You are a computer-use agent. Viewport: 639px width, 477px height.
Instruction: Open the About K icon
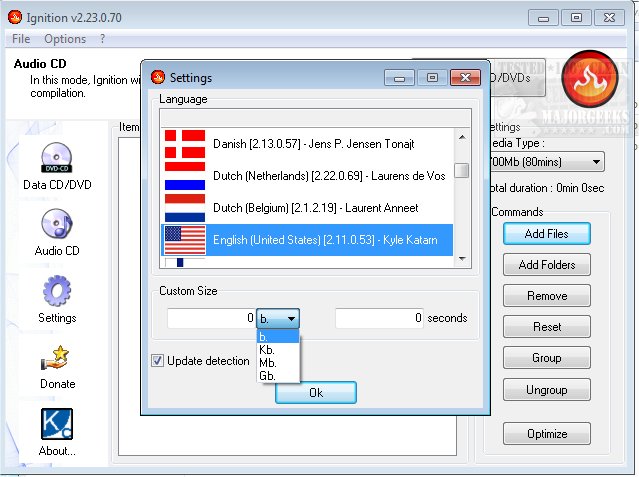pyautogui.click(x=57, y=424)
